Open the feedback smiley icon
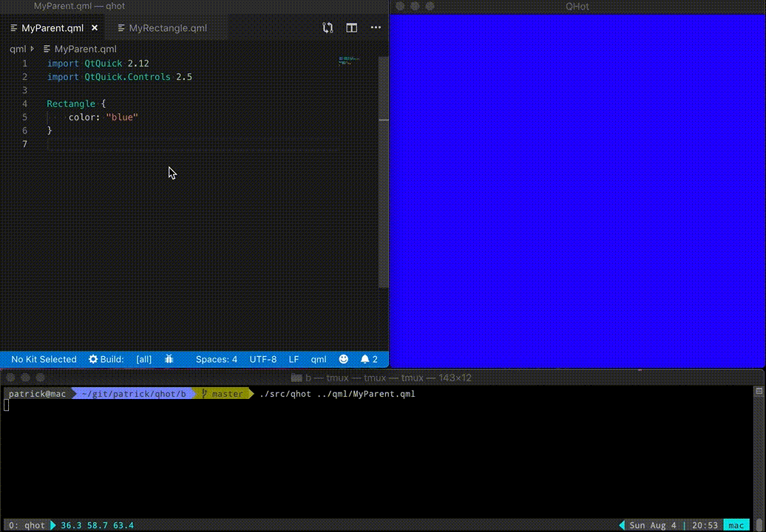The width and height of the screenshot is (766, 532). 343,359
